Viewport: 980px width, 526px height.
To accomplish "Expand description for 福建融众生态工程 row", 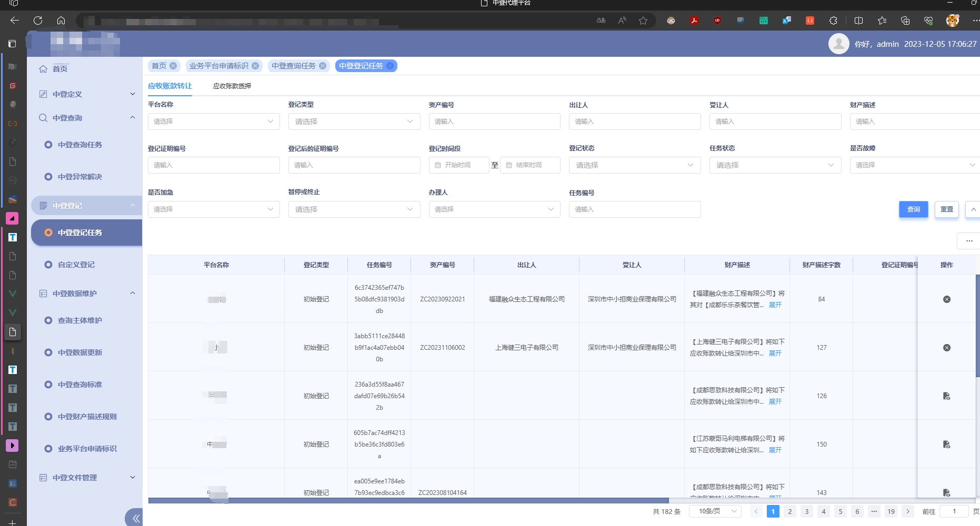I will click(775, 305).
